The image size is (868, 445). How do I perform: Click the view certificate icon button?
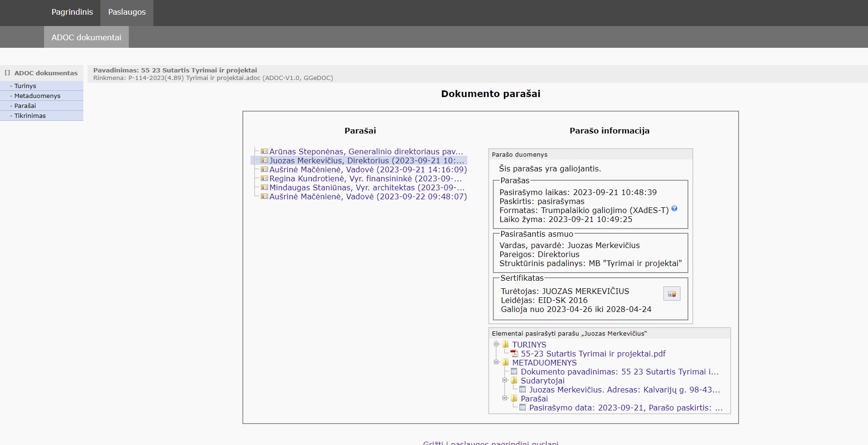point(671,294)
